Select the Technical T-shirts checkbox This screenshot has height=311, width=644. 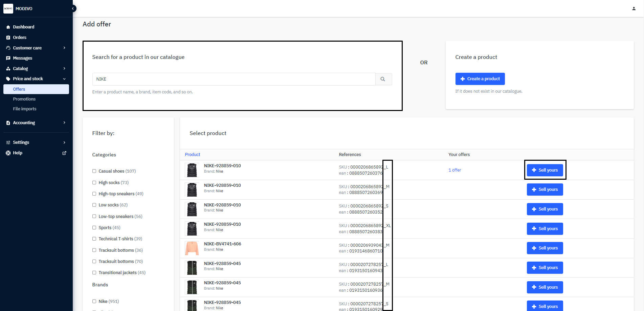point(94,239)
